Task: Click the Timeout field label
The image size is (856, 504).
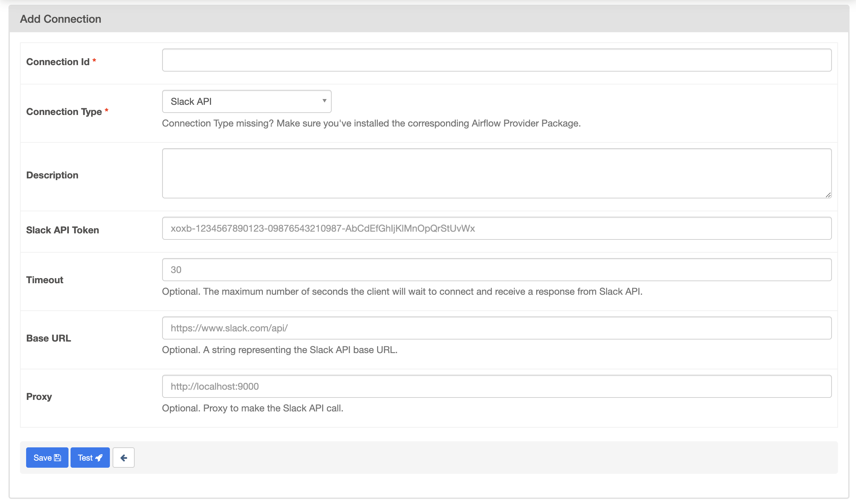Action: point(44,280)
